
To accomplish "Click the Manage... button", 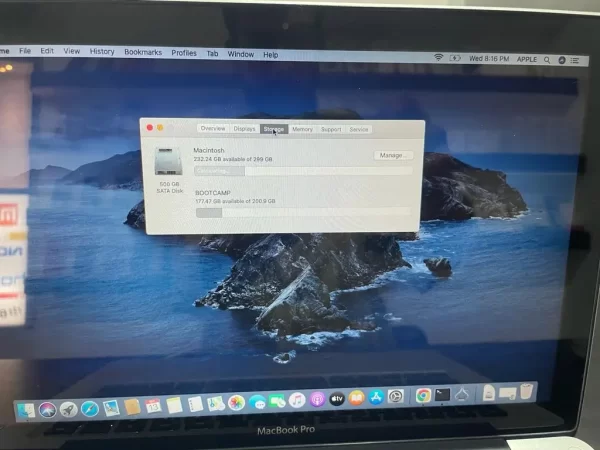I will click(393, 155).
